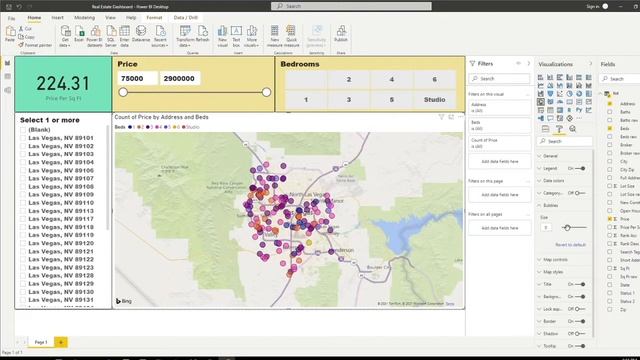
Task: Check the Las Vegas, NV 89101 box
Action: (23, 138)
